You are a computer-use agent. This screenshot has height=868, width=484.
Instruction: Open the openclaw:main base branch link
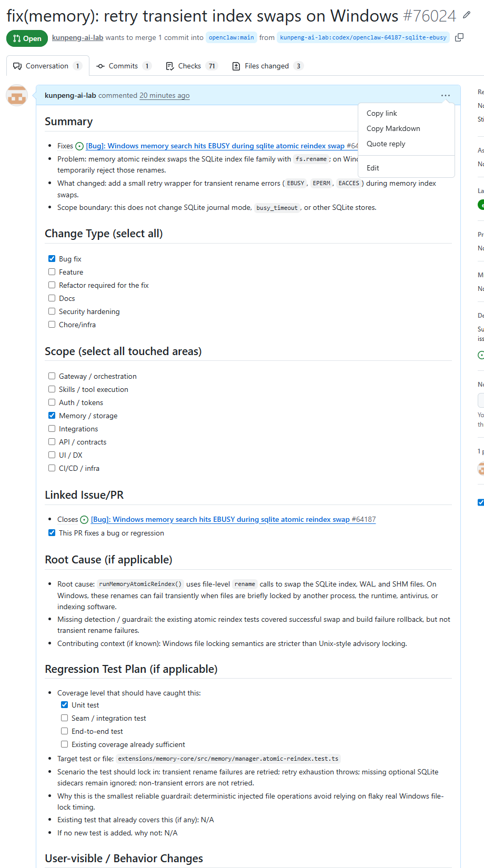(x=231, y=37)
